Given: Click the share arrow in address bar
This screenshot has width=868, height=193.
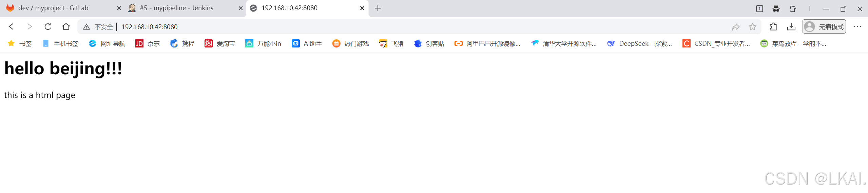Looking at the screenshot, I should click(736, 27).
